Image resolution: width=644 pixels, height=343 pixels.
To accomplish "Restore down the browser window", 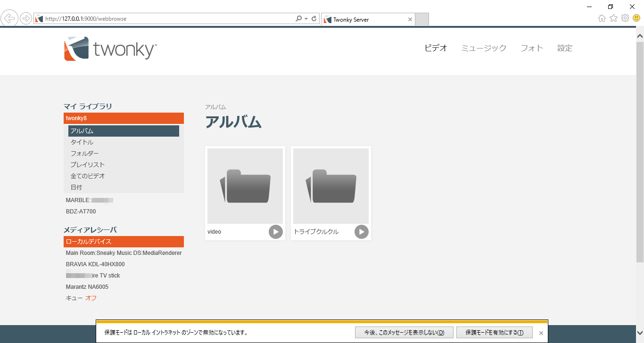I will pos(611,6).
